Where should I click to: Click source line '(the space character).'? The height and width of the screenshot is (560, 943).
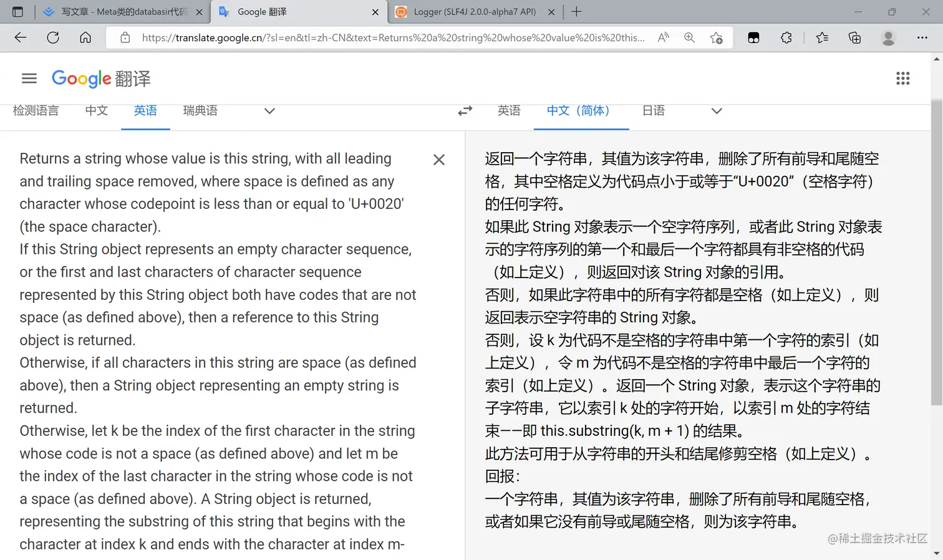90,227
